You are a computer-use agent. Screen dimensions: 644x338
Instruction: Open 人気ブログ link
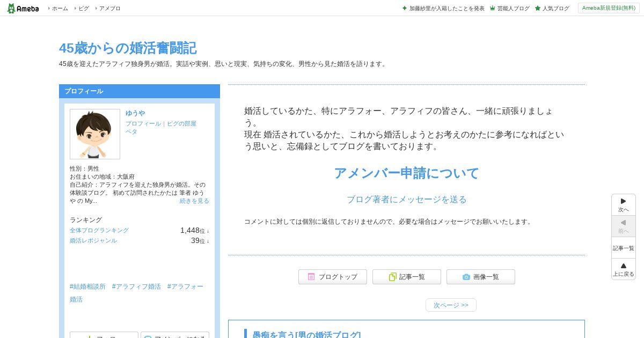pyautogui.click(x=555, y=9)
